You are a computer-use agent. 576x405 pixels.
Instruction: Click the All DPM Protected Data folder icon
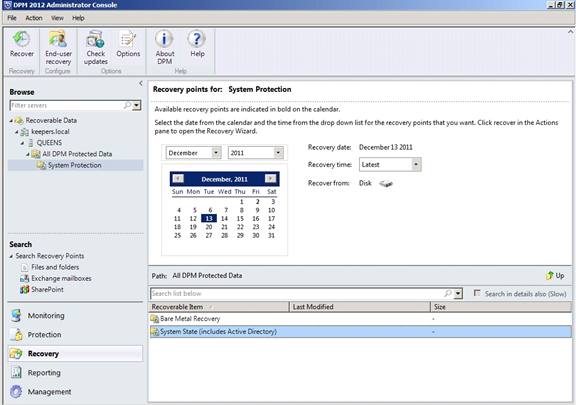tap(36, 154)
